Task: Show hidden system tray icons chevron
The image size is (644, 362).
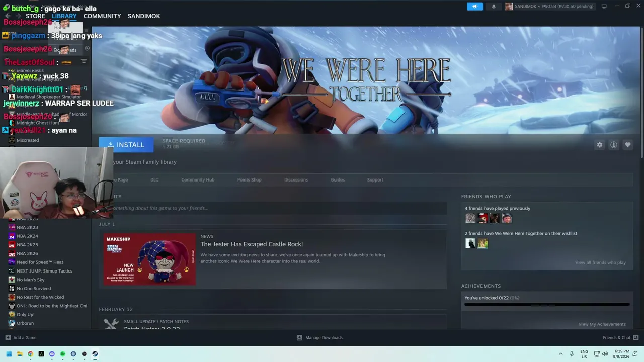Action: [560, 354]
